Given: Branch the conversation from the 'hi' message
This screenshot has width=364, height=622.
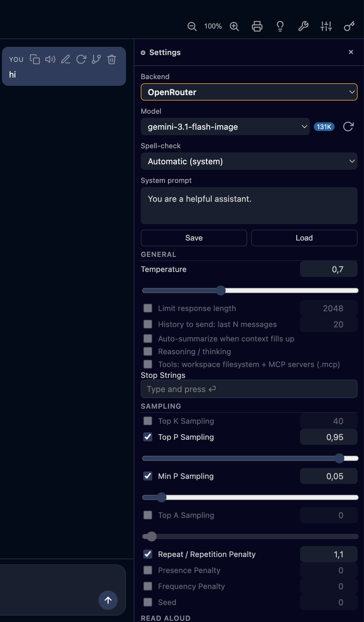Looking at the screenshot, I should [x=96, y=59].
